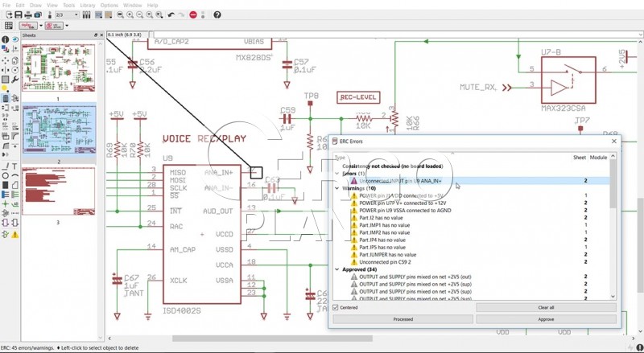
Task: Select sheet 1 thumbnail
Action: point(58,68)
